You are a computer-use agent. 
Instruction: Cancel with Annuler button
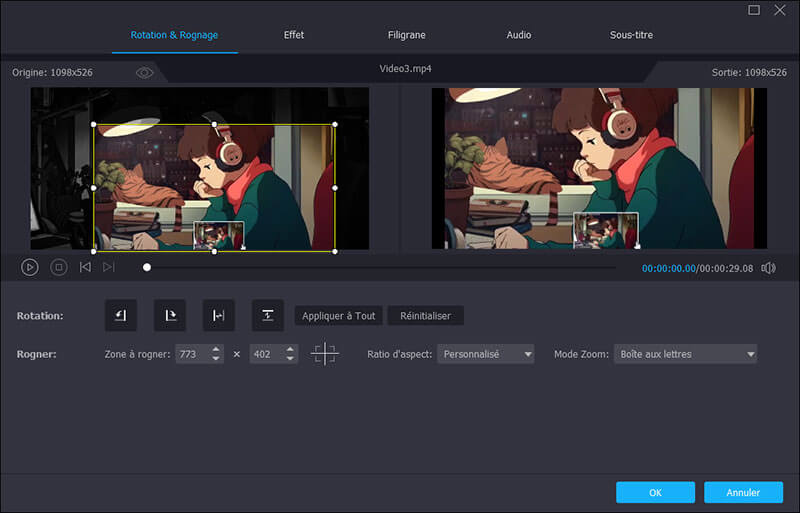(743, 493)
